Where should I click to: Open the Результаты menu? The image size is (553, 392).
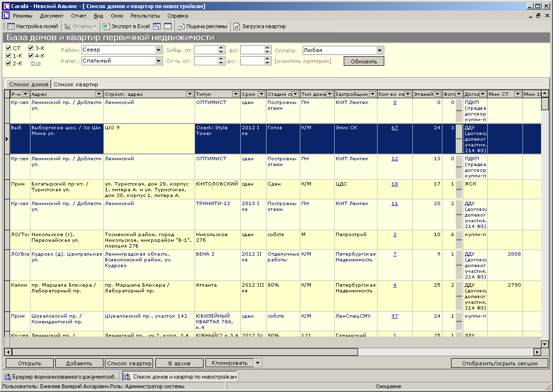tap(145, 16)
